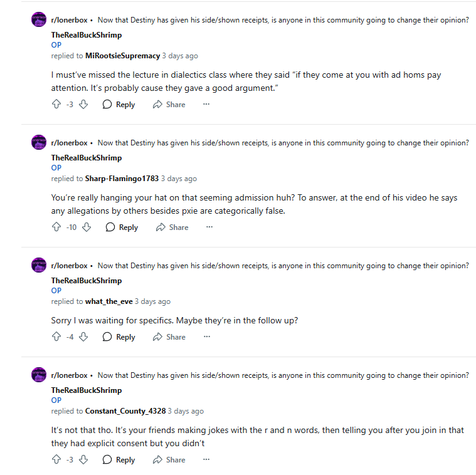This screenshot has width=476, height=475.
Task: Upvote the comment replying to what_the_eve
Action: [56, 337]
